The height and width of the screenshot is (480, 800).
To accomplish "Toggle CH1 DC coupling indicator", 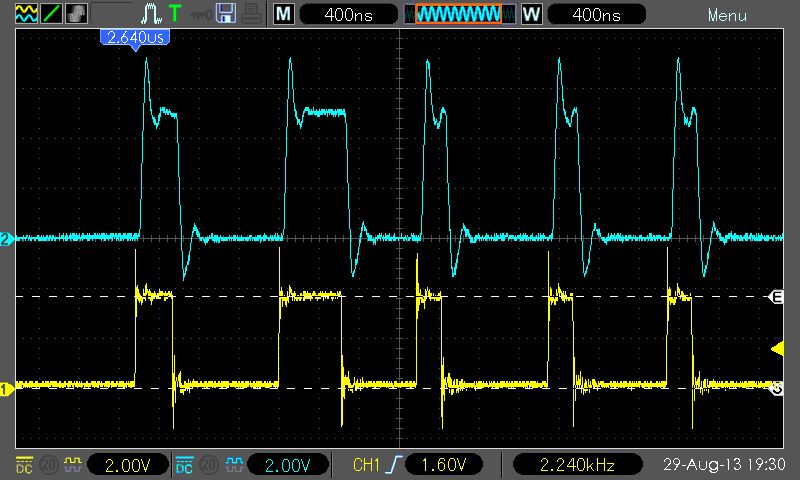I will (22, 465).
